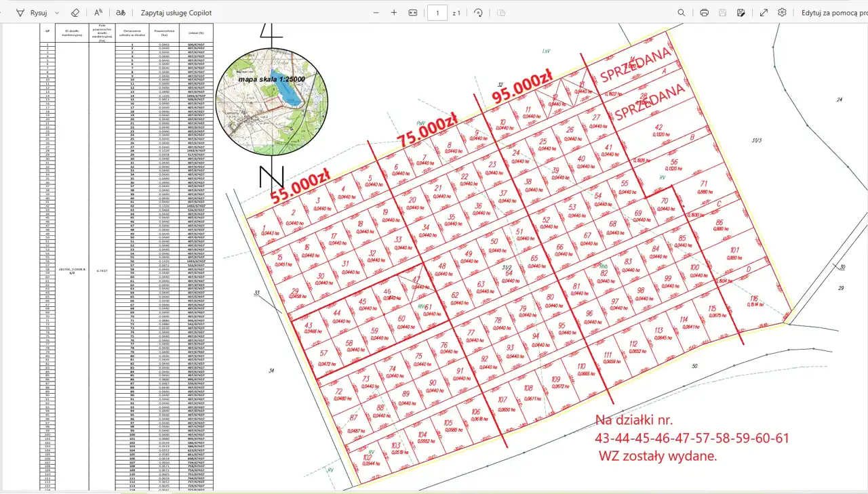The width and height of the screenshot is (868, 494).
Task: Click the save as icon
Action: [x=741, y=13]
